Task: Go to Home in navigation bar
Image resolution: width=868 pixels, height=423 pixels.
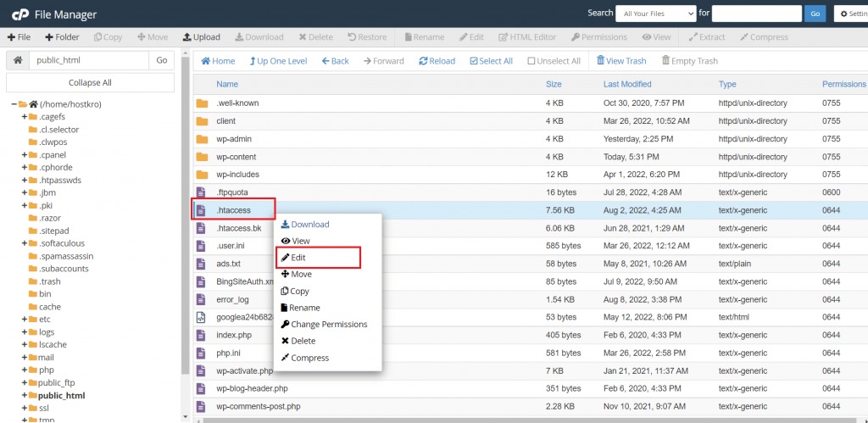Action: click(x=218, y=61)
